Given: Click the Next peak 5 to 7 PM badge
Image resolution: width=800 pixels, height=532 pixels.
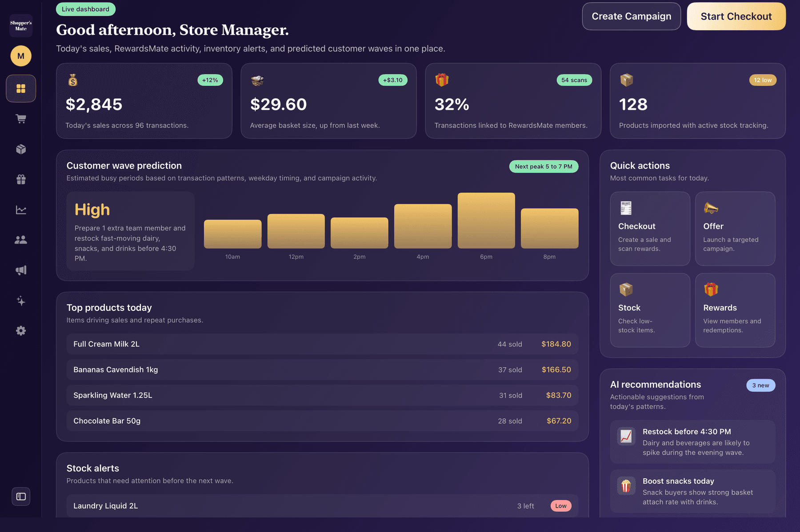Looking at the screenshot, I should click(x=544, y=167).
